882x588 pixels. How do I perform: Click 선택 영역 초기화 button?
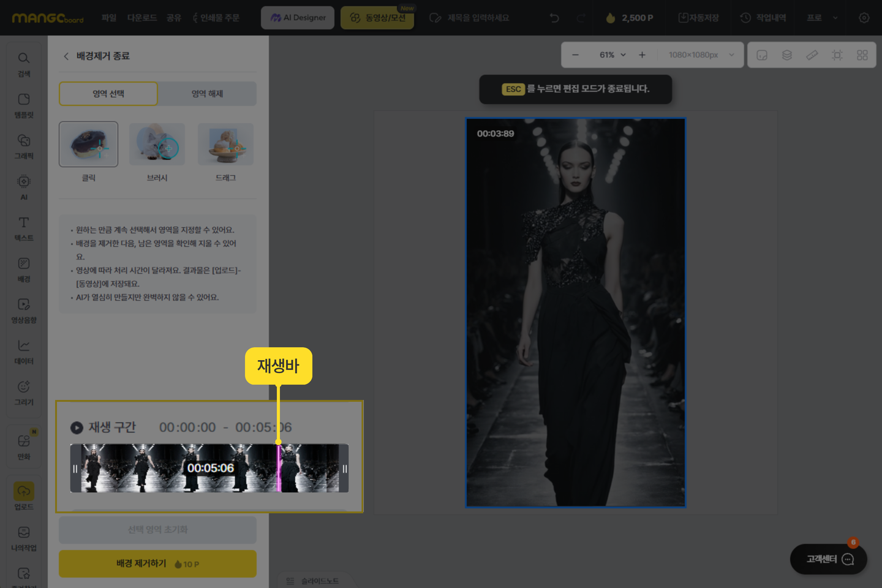tap(157, 530)
